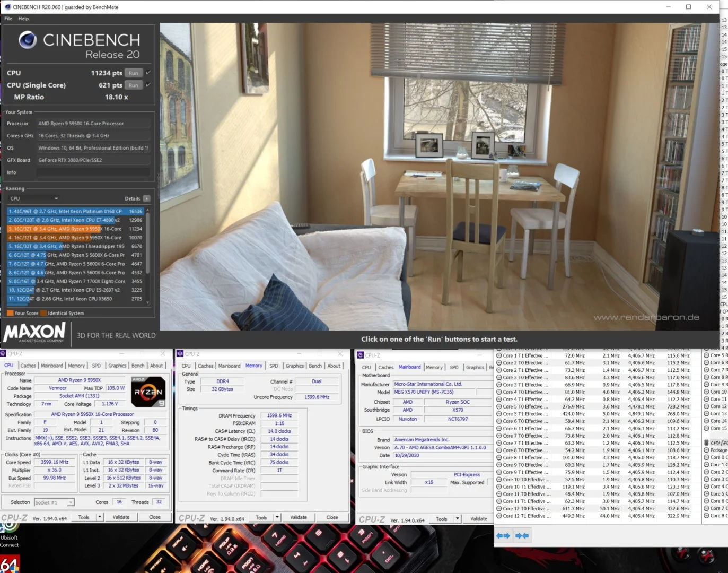Open Tools dropdown arrow in CPU-Z CPU window
Viewport: 728px width, 573px height.
point(99,517)
